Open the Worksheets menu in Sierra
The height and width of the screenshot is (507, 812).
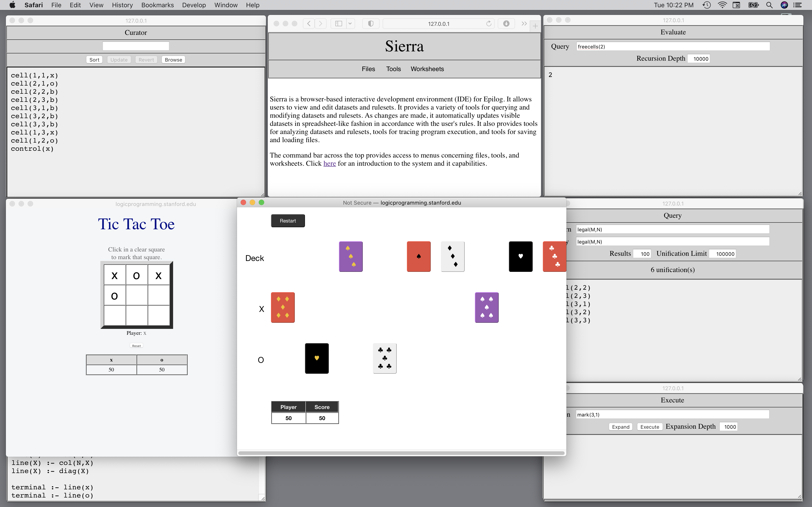427,69
